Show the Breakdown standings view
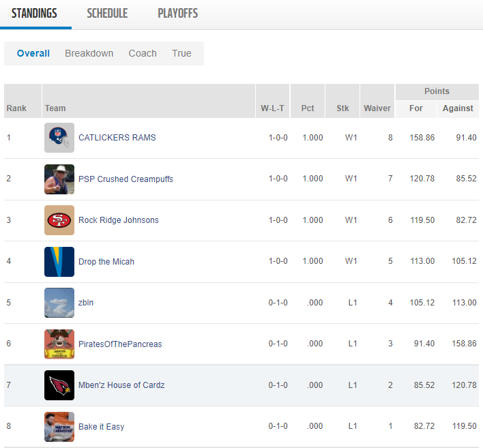483x448 pixels. (89, 53)
